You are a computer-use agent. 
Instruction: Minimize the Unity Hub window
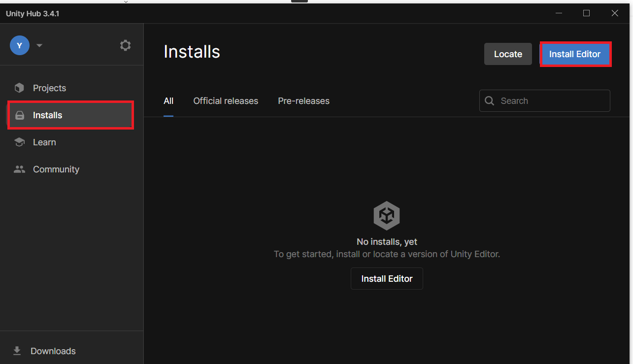pos(558,13)
